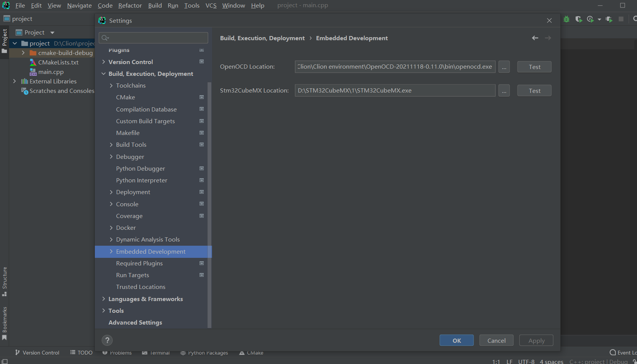Select main.cpp in project tree

(50, 72)
